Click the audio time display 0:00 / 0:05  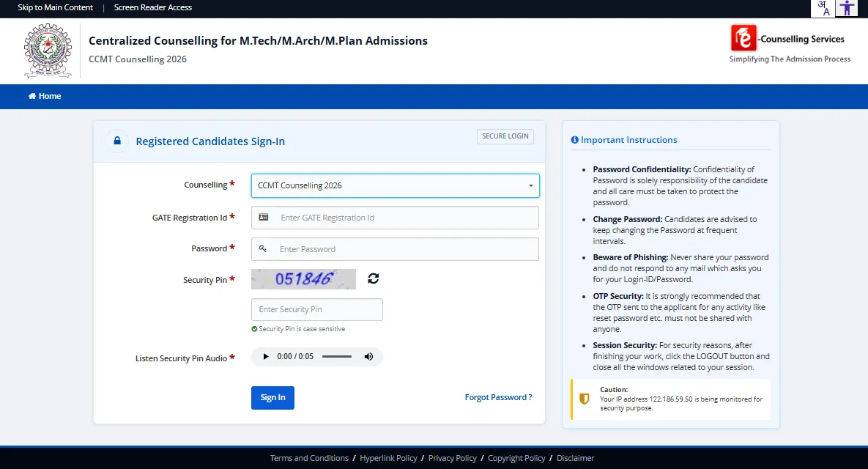[295, 357]
